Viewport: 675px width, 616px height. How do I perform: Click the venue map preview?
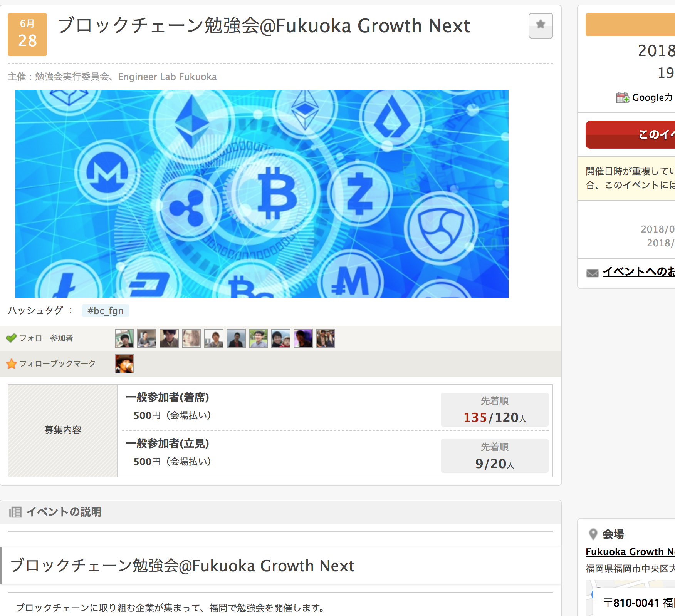point(630,598)
